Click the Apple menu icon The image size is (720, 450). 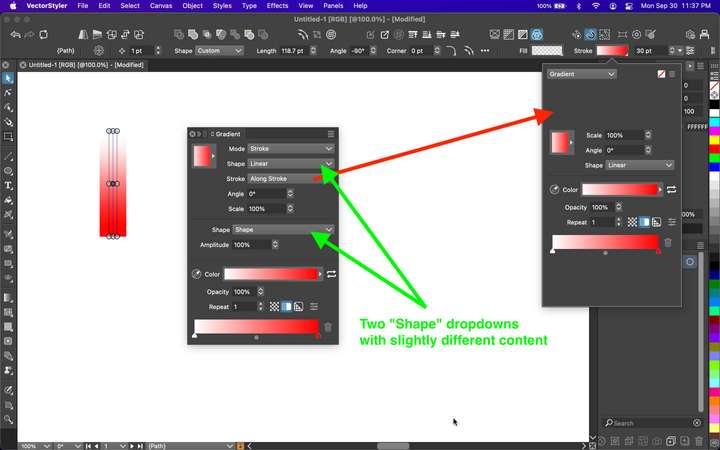click(x=13, y=6)
